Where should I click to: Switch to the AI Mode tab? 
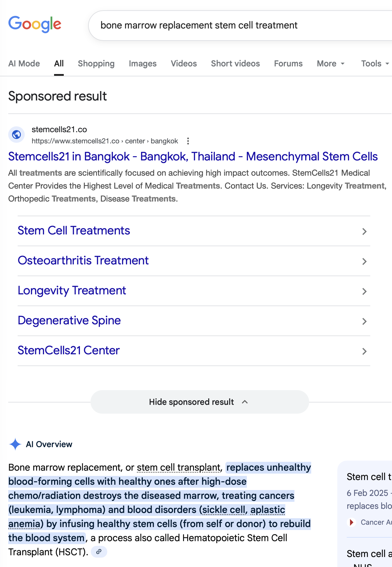coord(24,64)
